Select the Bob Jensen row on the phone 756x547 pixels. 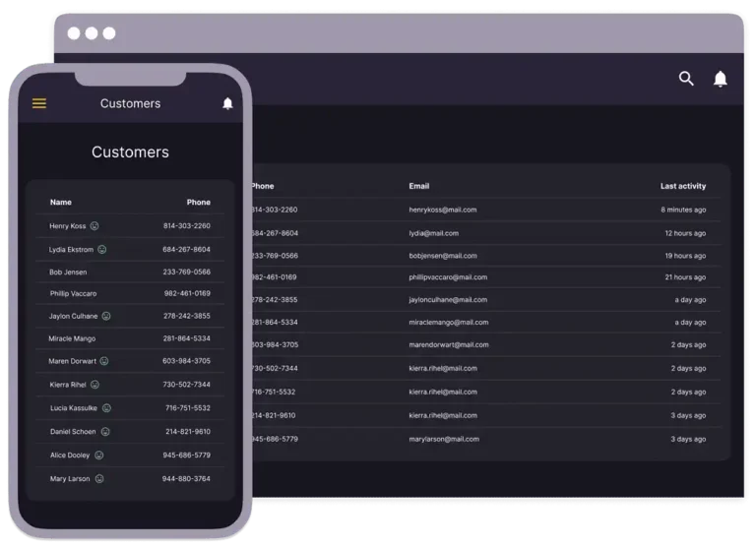pyautogui.click(x=68, y=273)
